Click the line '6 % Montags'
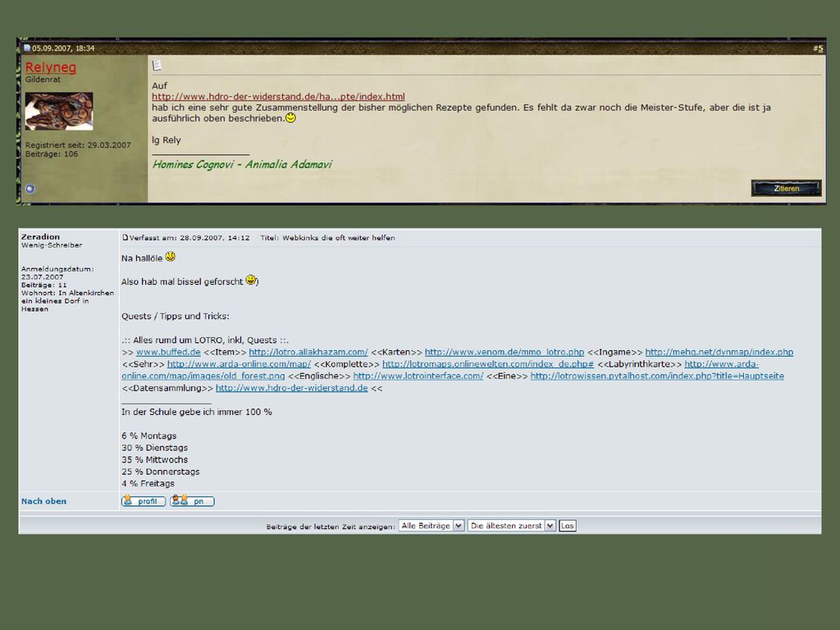The width and height of the screenshot is (840, 630). coord(149,436)
